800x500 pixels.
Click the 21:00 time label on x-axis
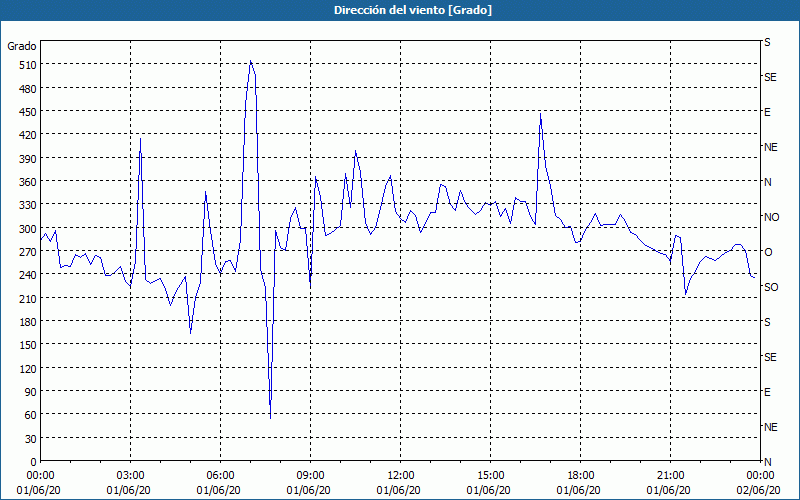point(670,476)
